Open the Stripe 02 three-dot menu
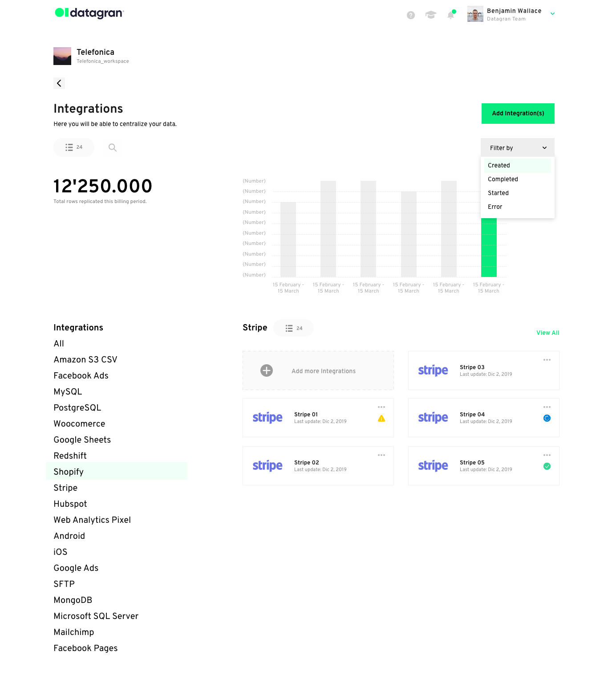The width and height of the screenshot is (608, 700). (381, 455)
